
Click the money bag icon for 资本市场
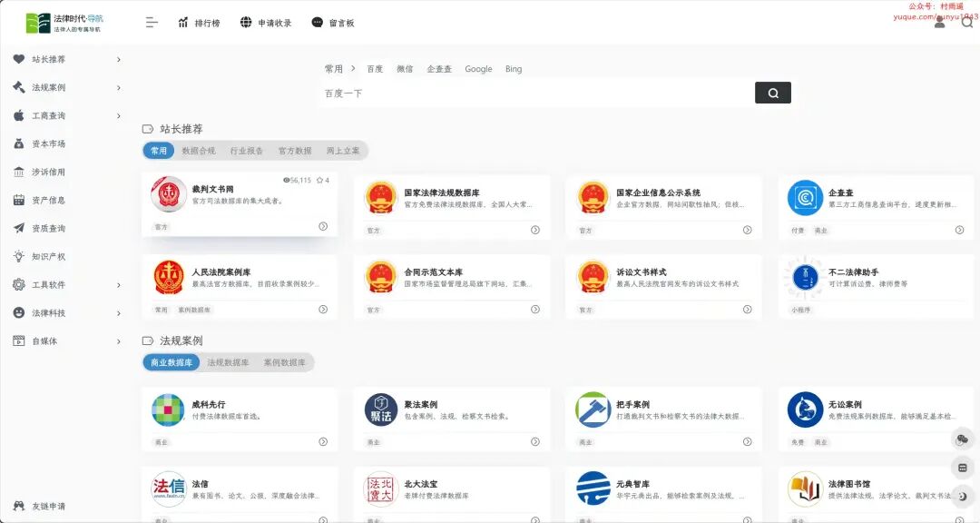click(x=19, y=143)
